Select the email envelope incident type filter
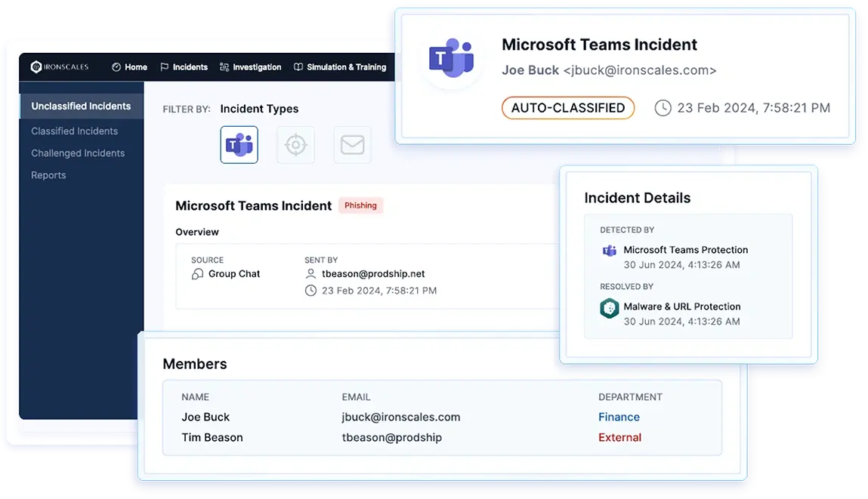868x499 pixels. point(352,144)
